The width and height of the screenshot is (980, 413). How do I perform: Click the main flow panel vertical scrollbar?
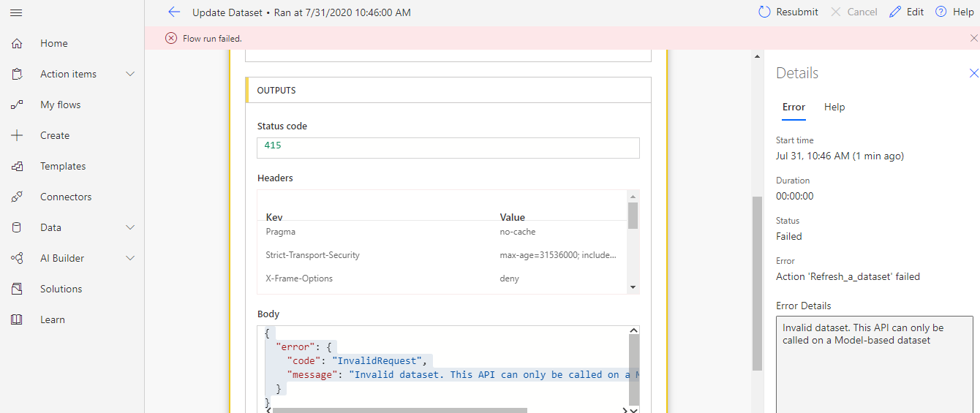click(758, 284)
